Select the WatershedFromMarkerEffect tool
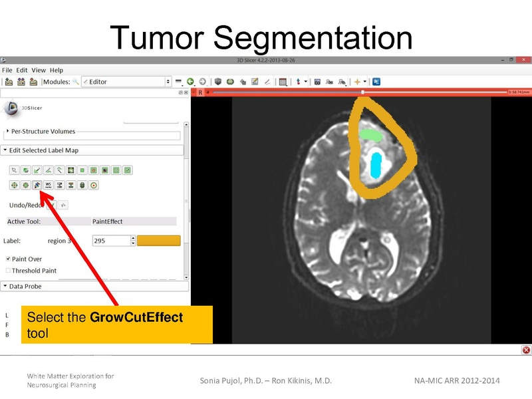Image resolution: width=532 pixels, height=399 pixels. (x=48, y=184)
